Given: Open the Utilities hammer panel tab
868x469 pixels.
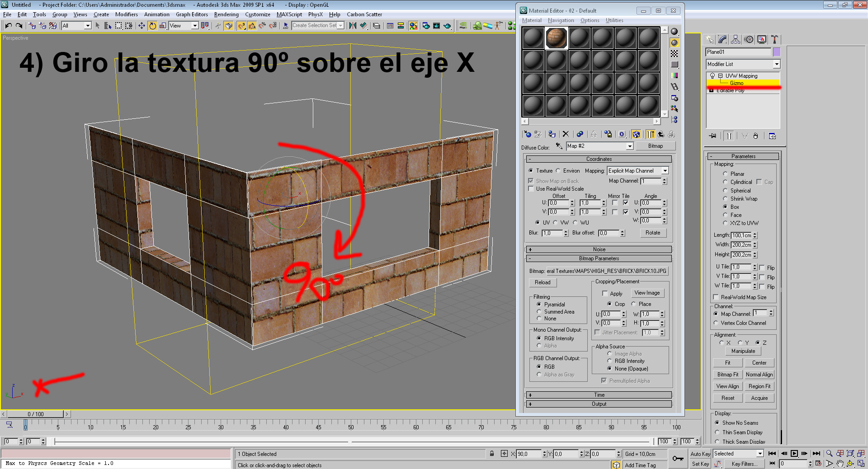Looking at the screenshot, I should [774, 39].
